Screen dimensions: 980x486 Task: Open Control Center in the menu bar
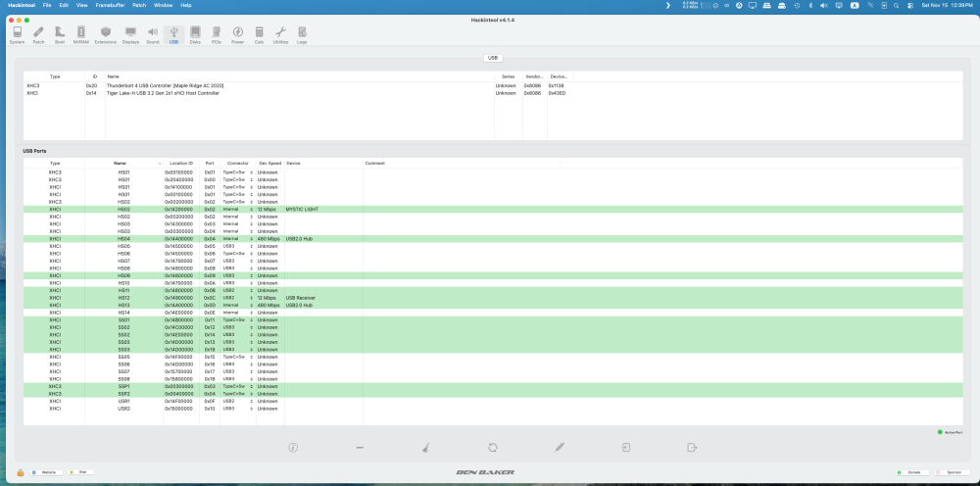point(910,5)
